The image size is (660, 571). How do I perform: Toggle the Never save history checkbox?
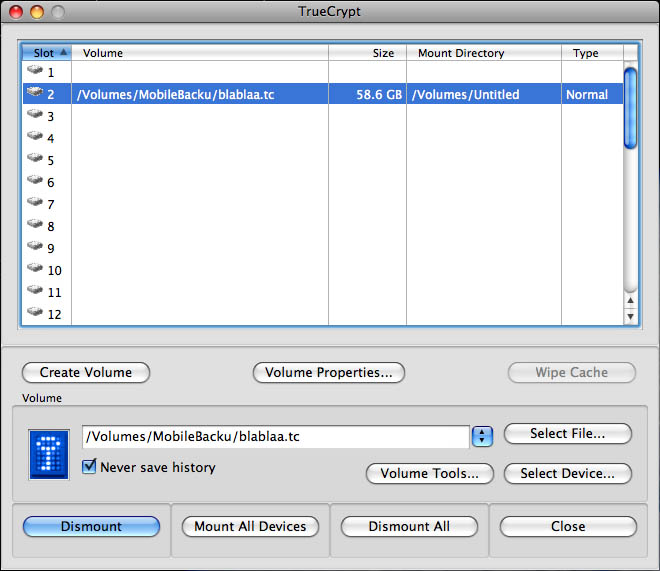[90, 467]
